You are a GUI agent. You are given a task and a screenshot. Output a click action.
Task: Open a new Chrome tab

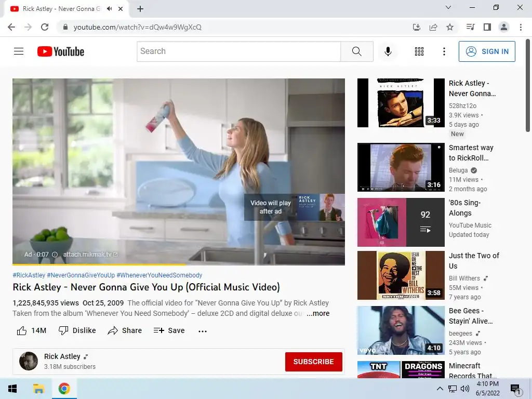point(140,9)
